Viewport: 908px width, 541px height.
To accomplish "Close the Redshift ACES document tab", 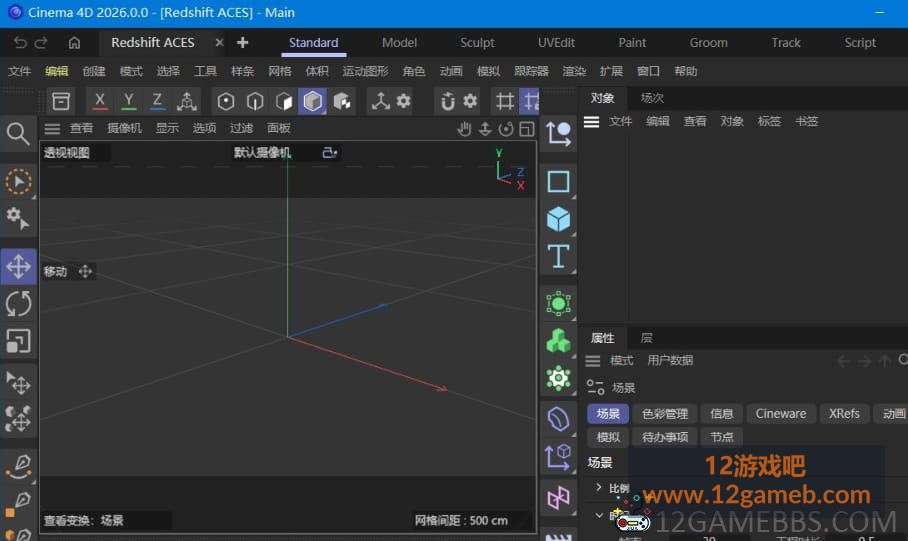I will [219, 42].
